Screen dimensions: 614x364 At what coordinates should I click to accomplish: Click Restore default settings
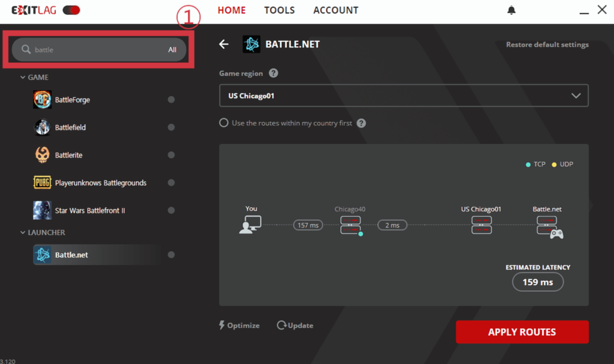(x=547, y=44)
